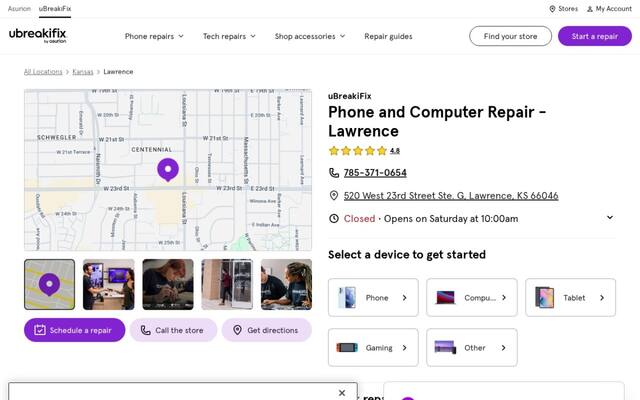Click the Get directions button
640x400 pixels.
(x=267, y=330)
